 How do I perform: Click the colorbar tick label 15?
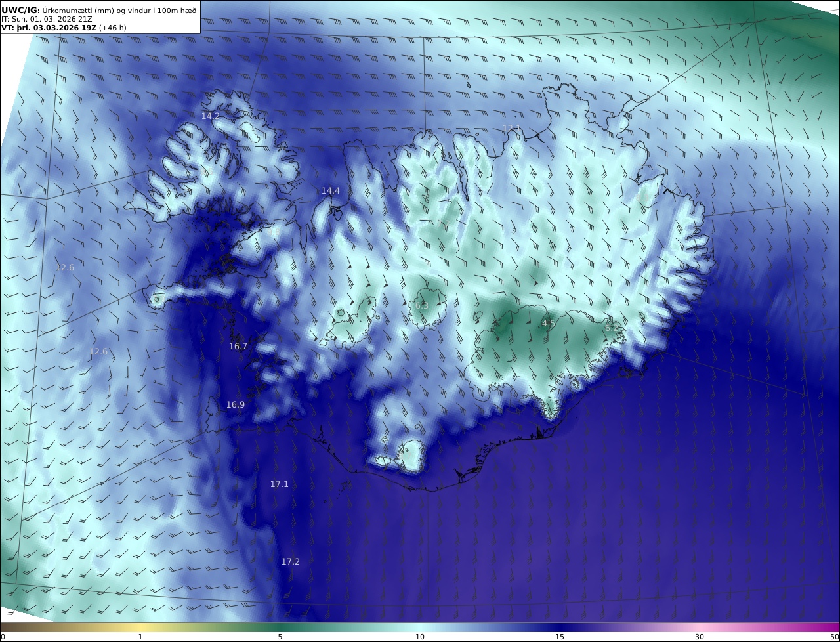560,637
